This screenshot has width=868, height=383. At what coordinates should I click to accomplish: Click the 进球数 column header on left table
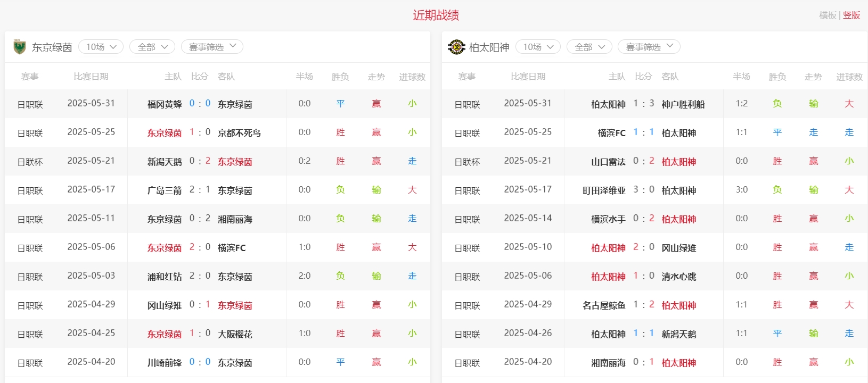coord(412,77)
